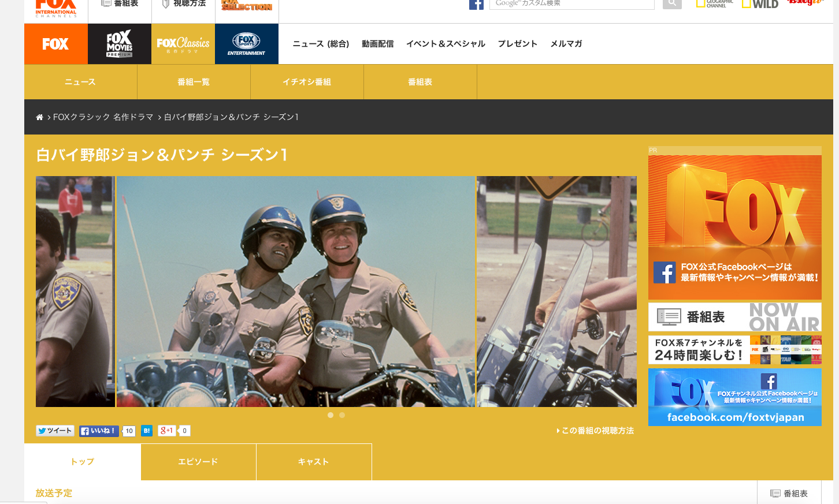
Task: Select the FOX Classics channel tile
Action: coord(183,44)
